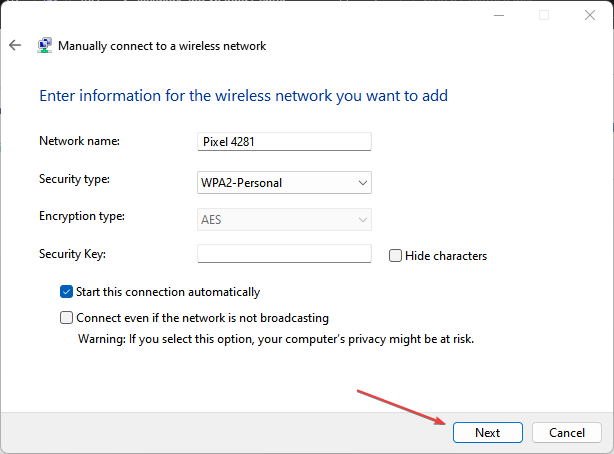Click the Security Key label

tap(72, 254)
